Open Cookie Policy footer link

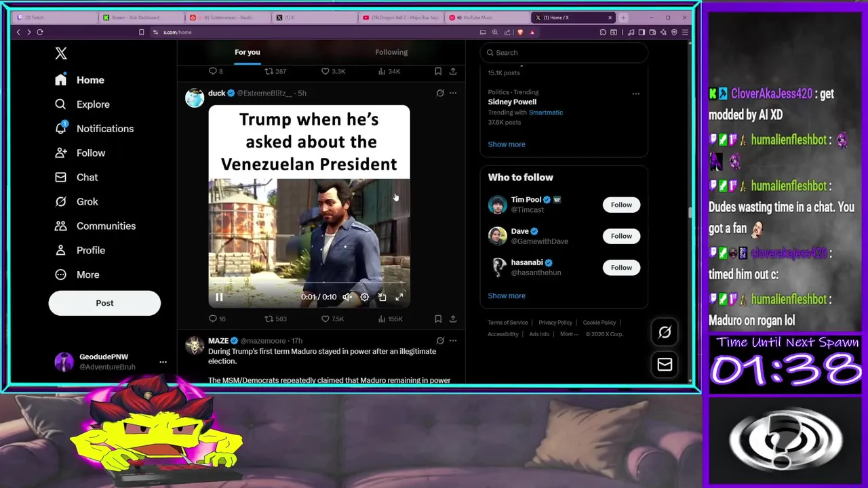click(599, 323)
